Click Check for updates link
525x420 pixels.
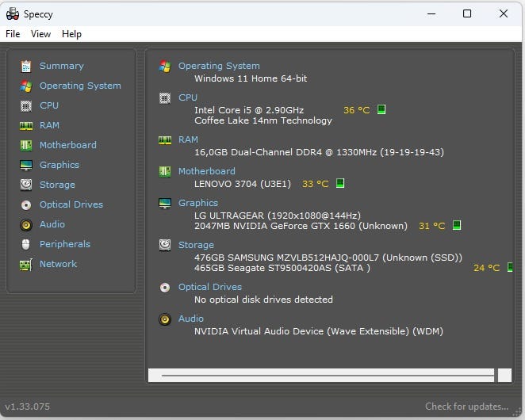466,407
